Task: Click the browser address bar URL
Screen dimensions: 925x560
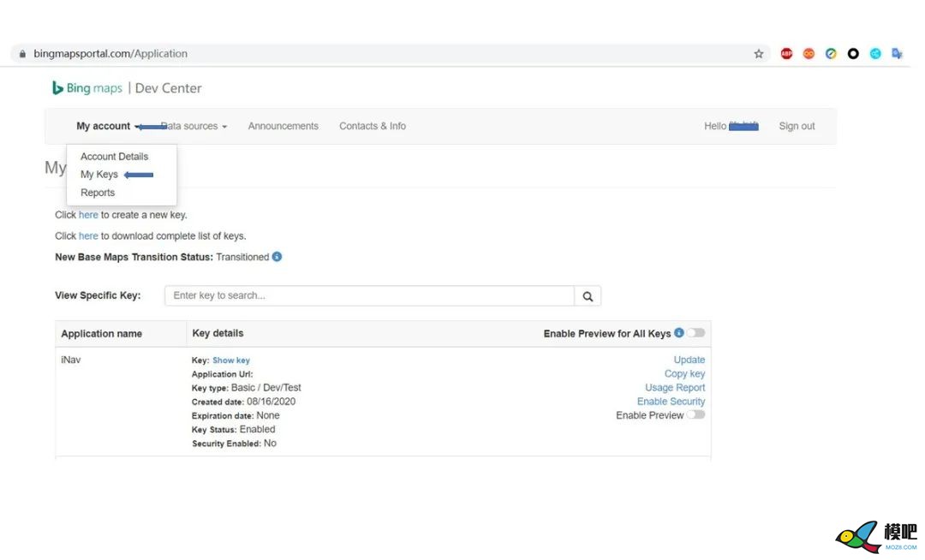Action: [110, 54]
